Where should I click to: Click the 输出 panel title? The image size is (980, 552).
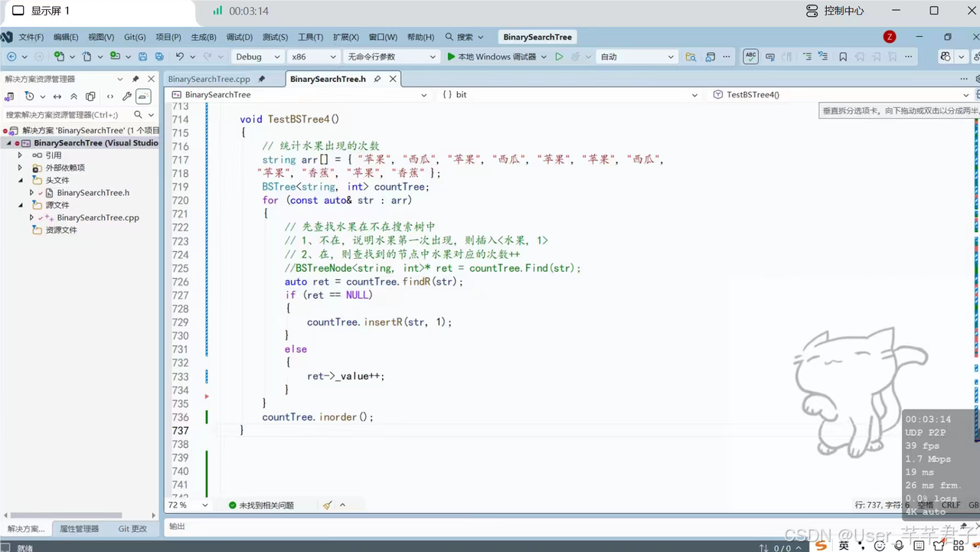177,527
